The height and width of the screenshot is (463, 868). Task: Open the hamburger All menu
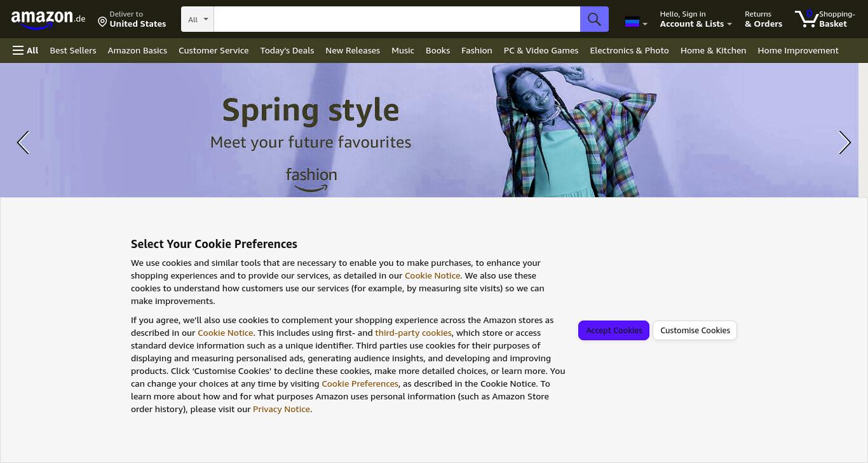point(25,50)
